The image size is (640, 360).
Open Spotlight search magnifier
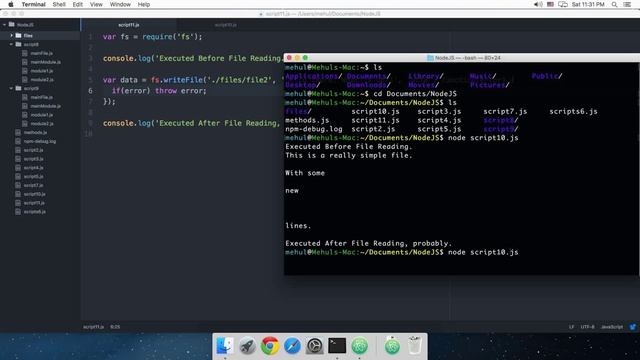click(x=614, y=4)
